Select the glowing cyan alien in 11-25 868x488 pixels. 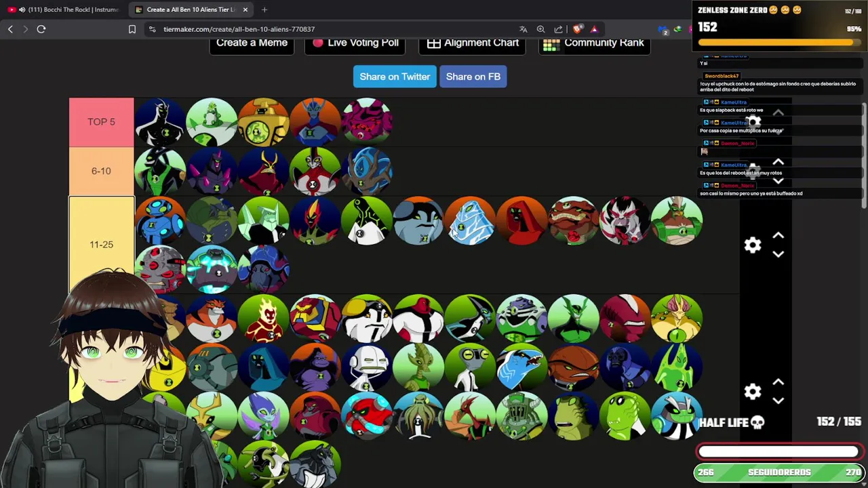coord(212,269)
